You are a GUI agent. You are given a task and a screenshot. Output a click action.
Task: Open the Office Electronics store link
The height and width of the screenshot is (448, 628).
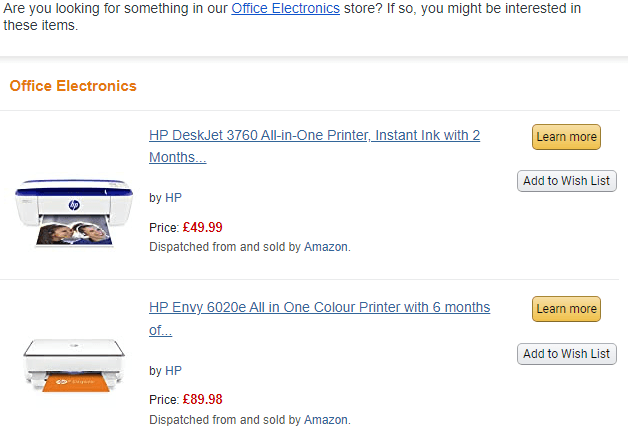[292, 8]
